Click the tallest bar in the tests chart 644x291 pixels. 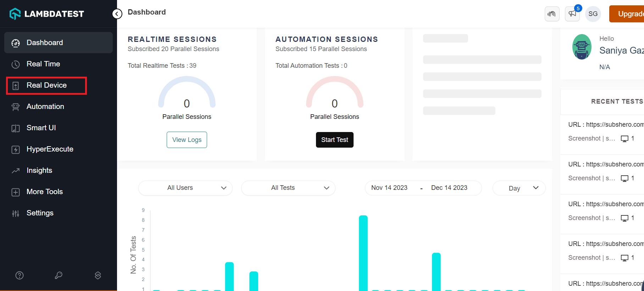363,253
